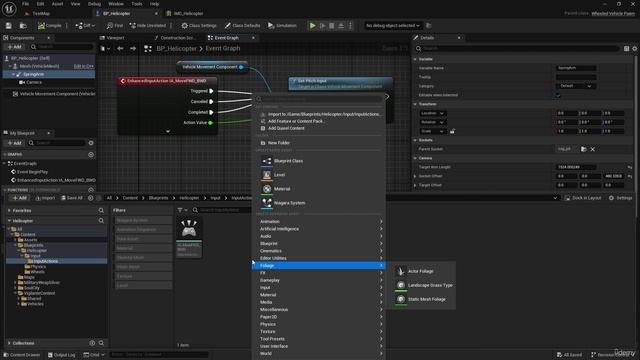Click the Unreal Engine logo icon
Image resolution: width=640 pixels, height=360 pixels.
click(x=9, y=8)
